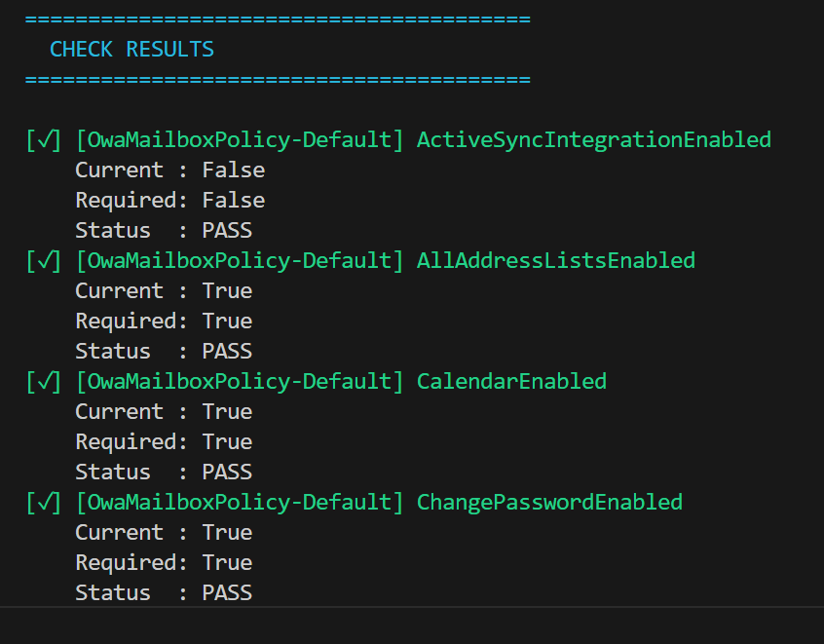Image resolution: width=824 pixels, height=644 pixels.
Task: Select the AllAddressListsEnabled setting name
Action: click(x=555, y=261)
